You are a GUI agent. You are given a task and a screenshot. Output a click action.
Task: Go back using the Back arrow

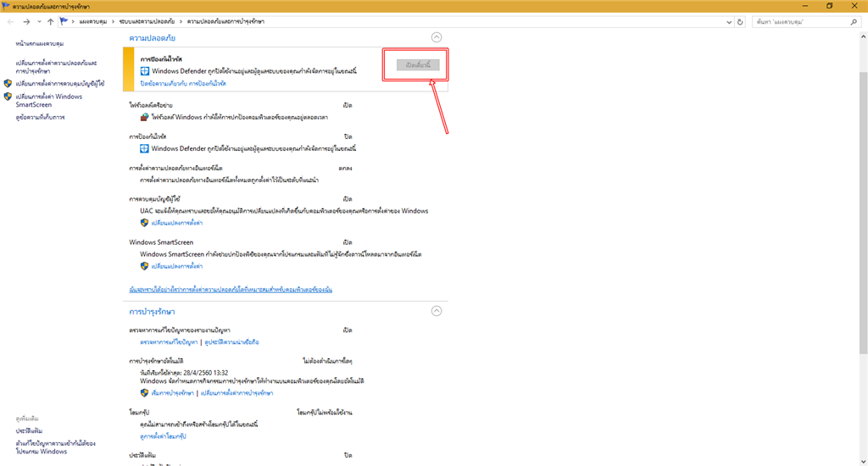(10, 21)
